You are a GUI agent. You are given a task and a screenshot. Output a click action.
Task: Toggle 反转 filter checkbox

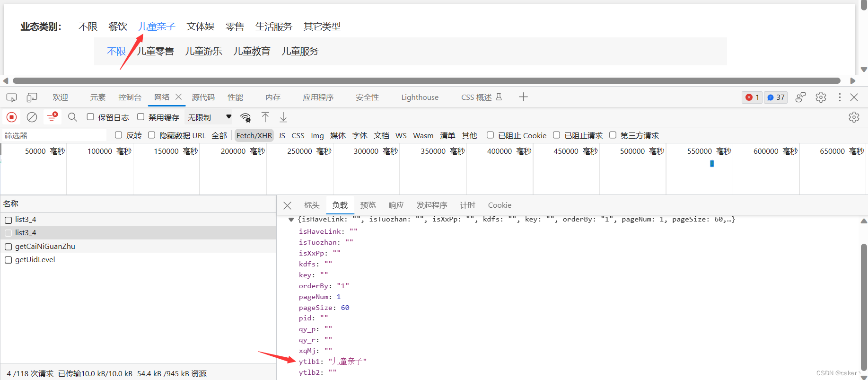coord(118,135)
